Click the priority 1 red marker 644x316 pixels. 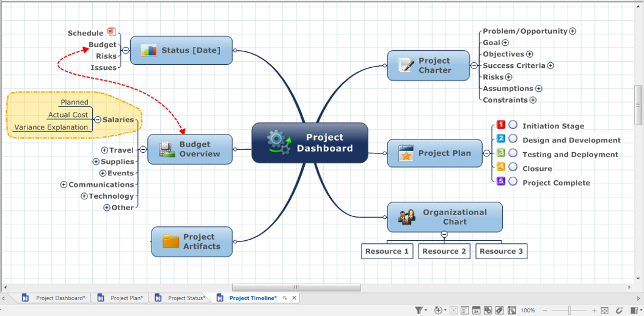(500, 125)
